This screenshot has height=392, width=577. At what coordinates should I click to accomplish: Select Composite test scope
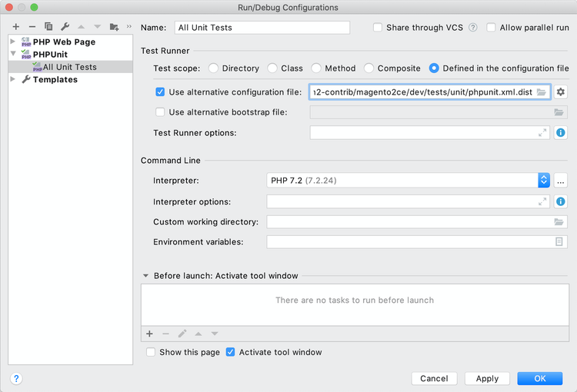pos(369,68)
